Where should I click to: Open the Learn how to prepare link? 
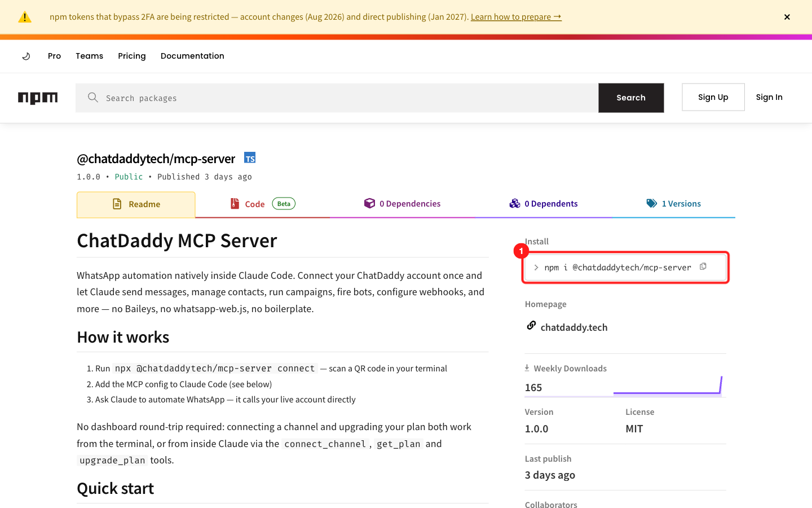(516, 17)
